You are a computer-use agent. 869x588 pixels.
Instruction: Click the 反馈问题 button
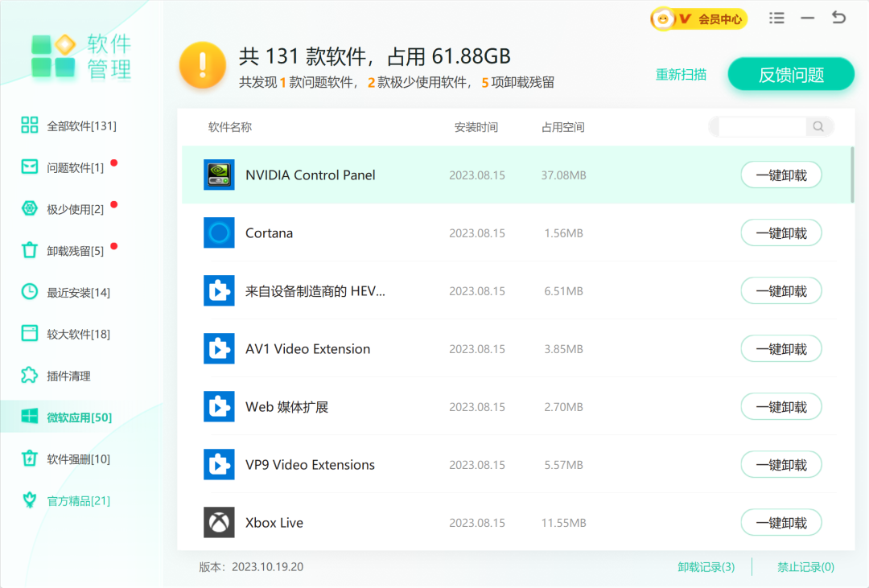click(791, 74)
